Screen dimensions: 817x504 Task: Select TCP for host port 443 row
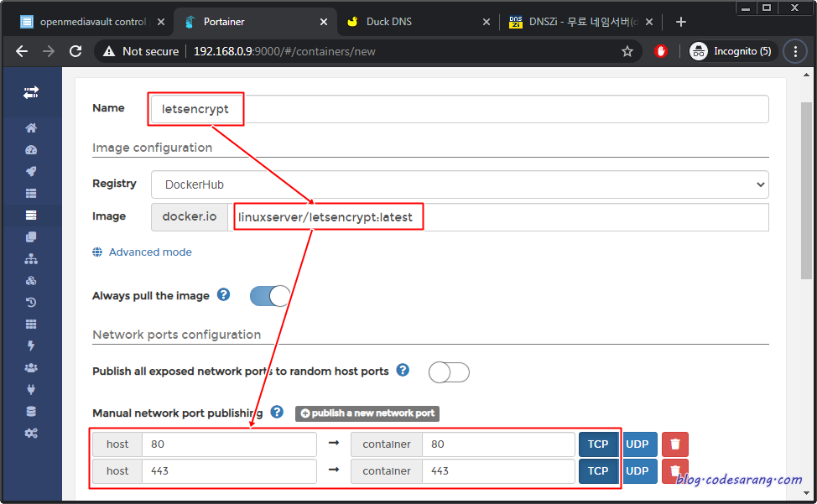coord(598,470)
